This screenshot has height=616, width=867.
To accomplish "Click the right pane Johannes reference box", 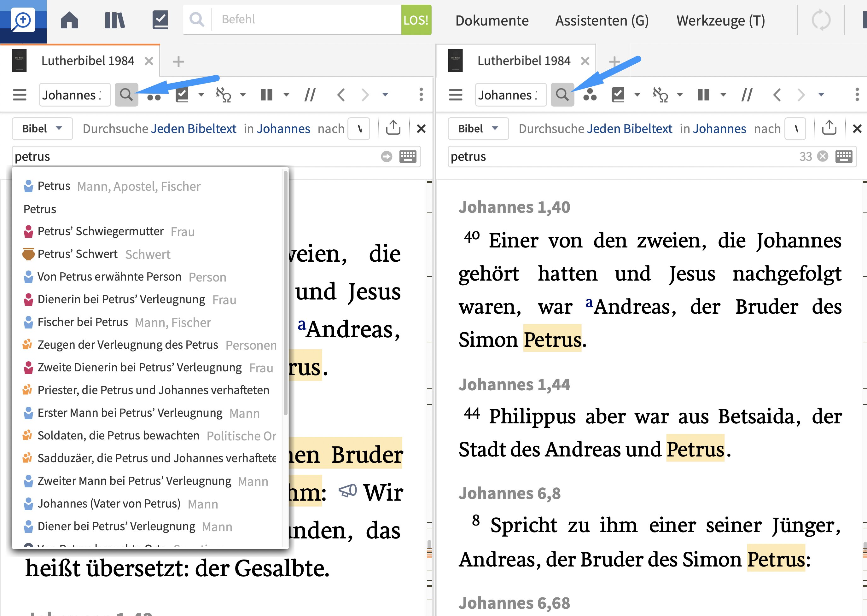I will point(510,95).
